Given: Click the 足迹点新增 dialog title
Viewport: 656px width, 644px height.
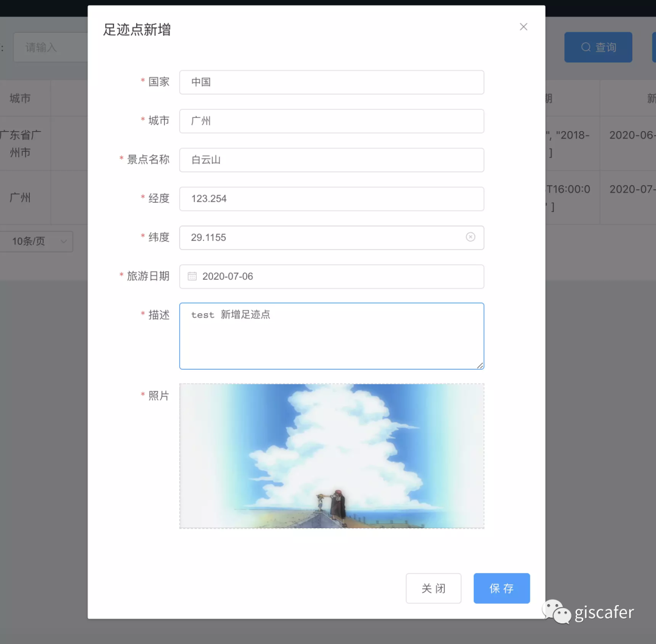Looking at the screenshot, I should click(x=137, y=30).
